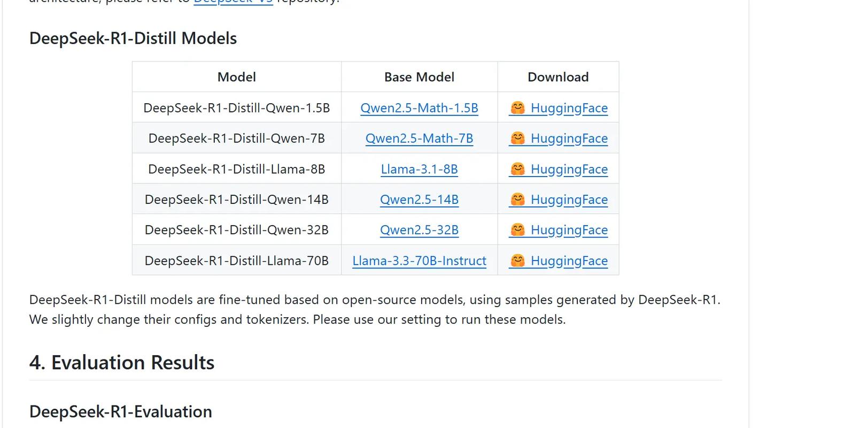The height and width of the screenshot is (428, 868).
Task: Click the DeepSeek-R1-Distill-Qwen-32B model name cell
Action: point(237,230)
